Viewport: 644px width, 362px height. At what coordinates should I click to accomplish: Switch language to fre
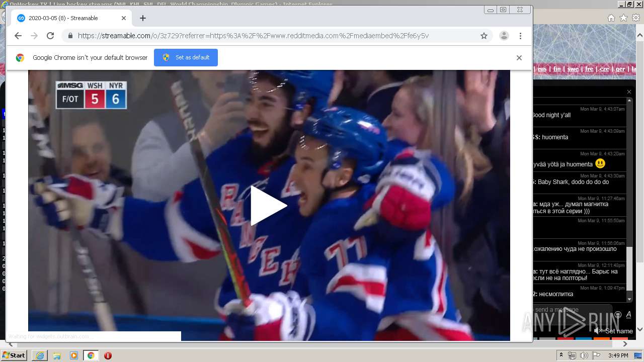589,69
